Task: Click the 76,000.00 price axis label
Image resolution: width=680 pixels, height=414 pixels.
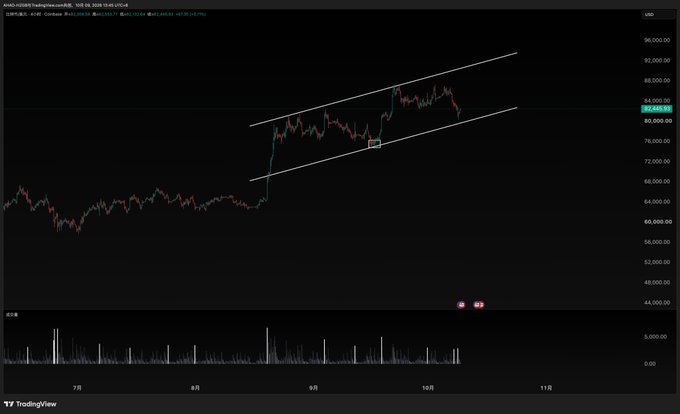Action: [x=657, y=141]
